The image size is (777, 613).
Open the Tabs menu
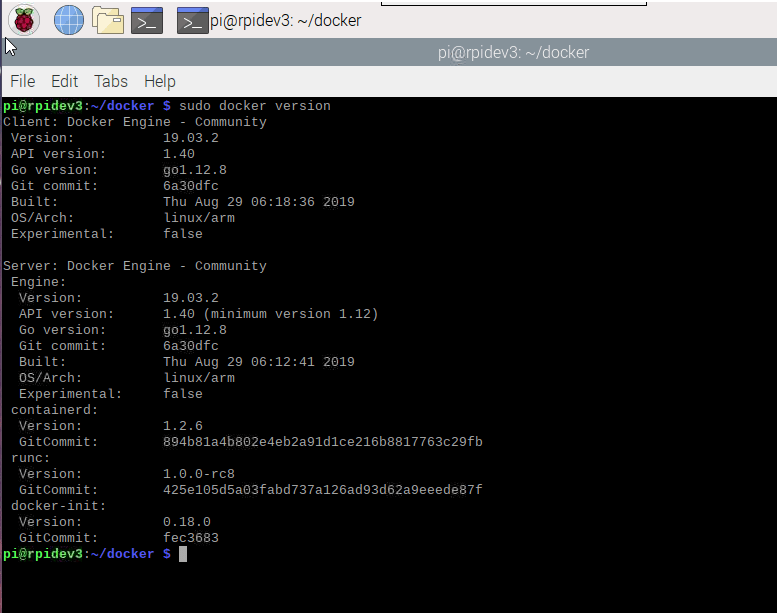(111, 81)
